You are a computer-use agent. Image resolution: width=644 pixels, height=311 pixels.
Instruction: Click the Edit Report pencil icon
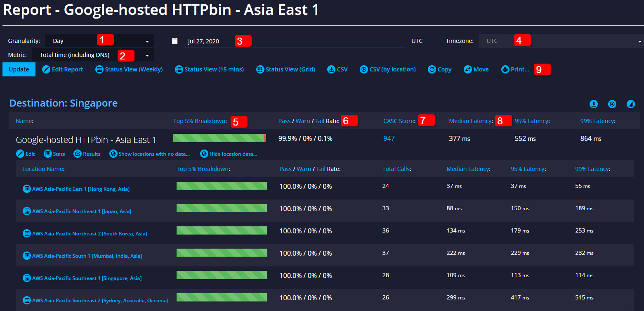pyautogui.click(x=46, y=69)
